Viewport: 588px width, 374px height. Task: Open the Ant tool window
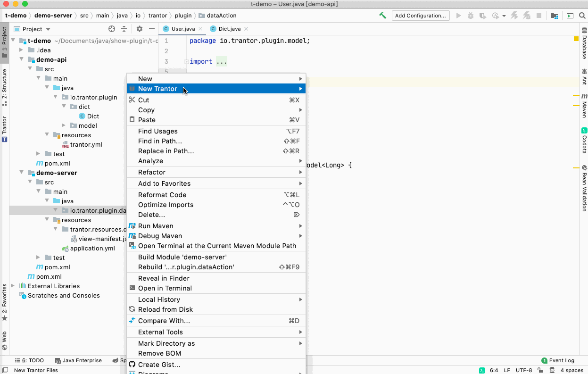click(584, 76)
